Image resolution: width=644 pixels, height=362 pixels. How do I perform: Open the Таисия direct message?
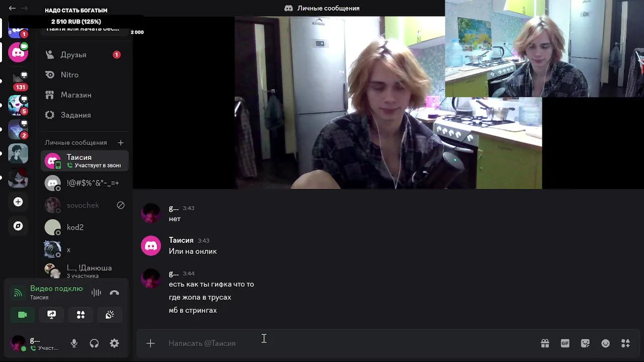tap(84, 161)
